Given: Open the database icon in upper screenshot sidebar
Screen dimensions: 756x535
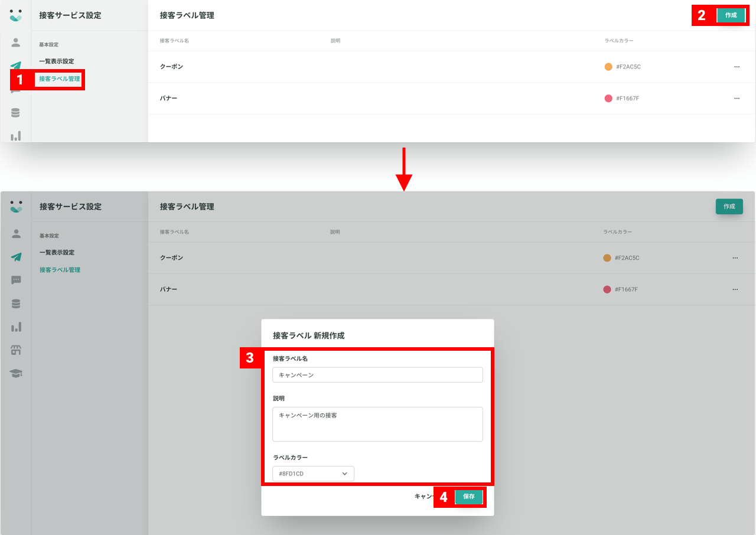Looking at the screenshot, I should point(16,113).
